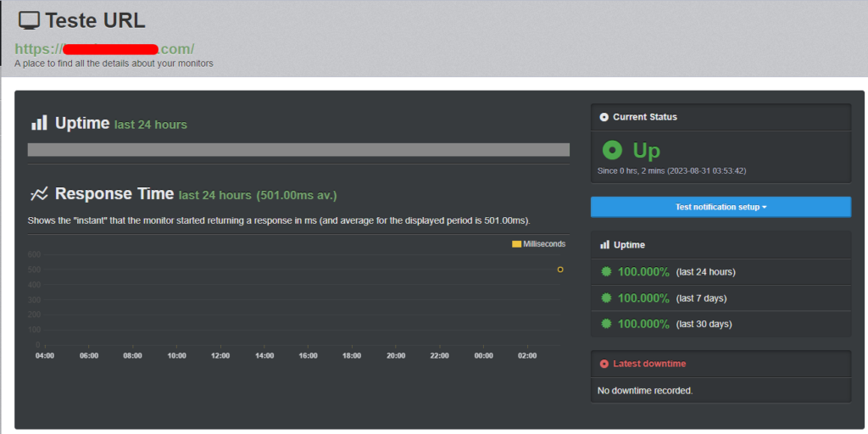Click the gray uptime bar for last 24 hours

click(298, 150)
